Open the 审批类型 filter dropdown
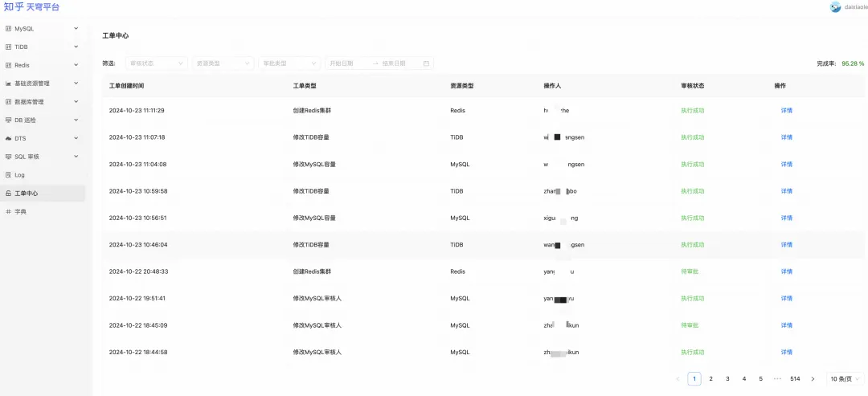Image resolution: width=868 pixels, height=396 pixels. (289, 63)
